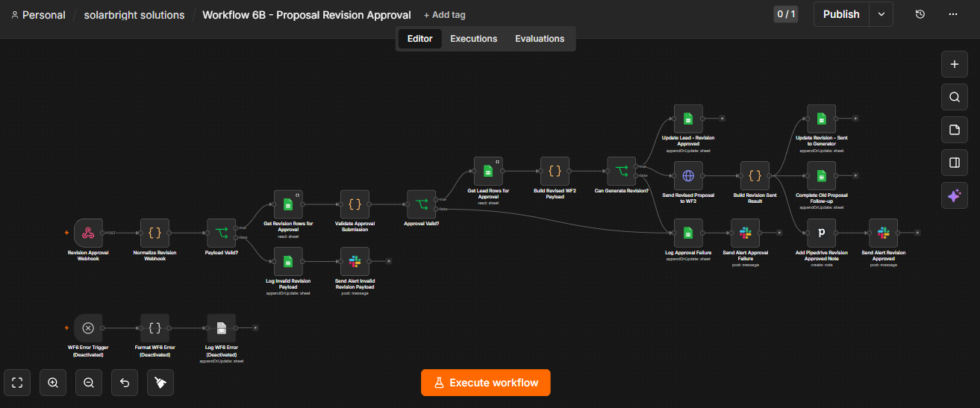Open the workflow history clock icon
Image resolution: width=980 pixels, height=408 pixels.
(x=920, y=14)
